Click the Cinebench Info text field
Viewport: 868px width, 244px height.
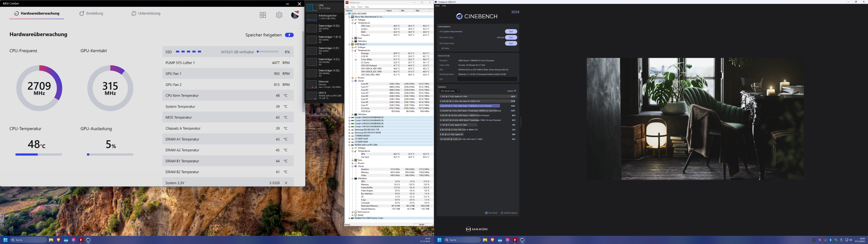(x=487, y=79)
